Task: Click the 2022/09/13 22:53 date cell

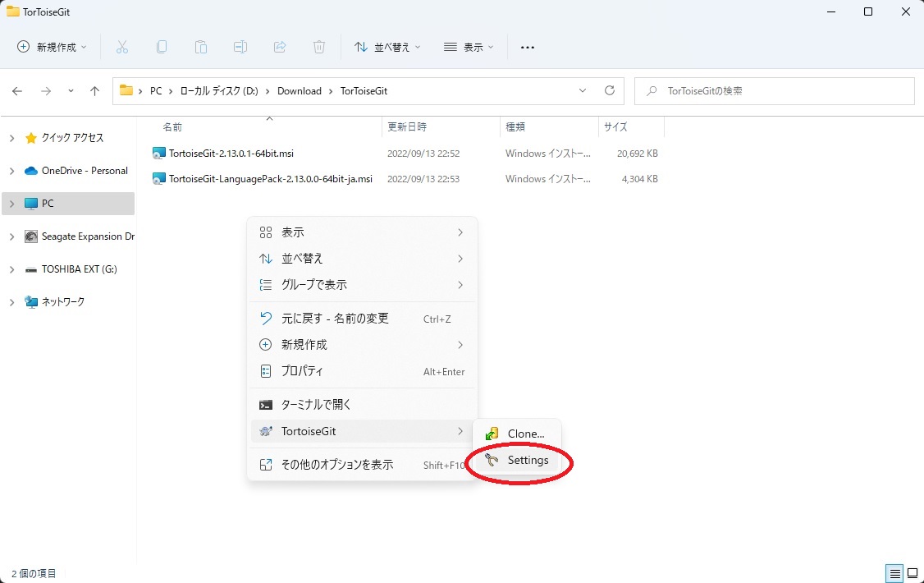Action: pyautogui.click(x=423, y=179)
